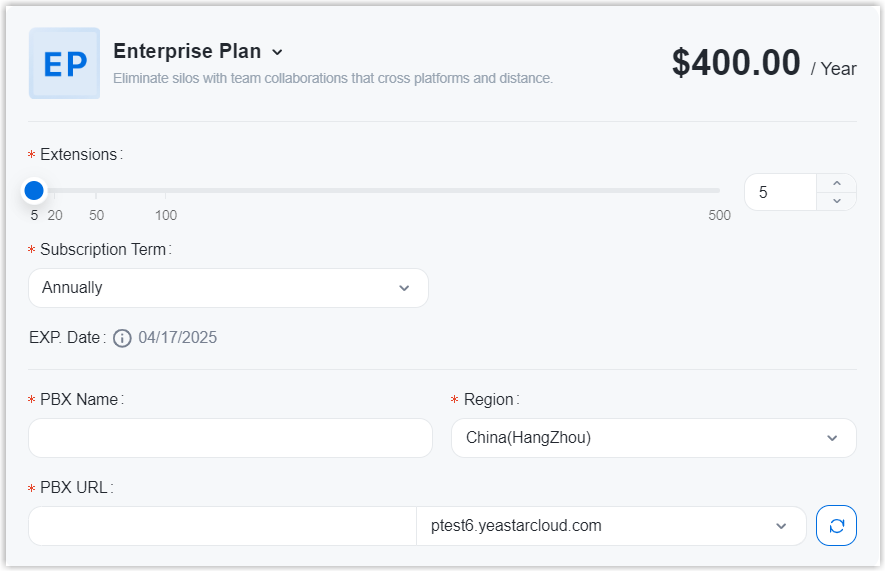Click the EXP. Date info icon

pyautogui.click(x=122, y=338)
